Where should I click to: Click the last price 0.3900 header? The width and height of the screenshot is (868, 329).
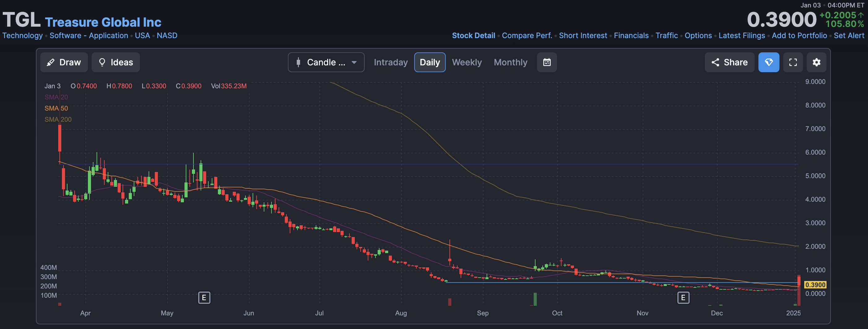782,20
